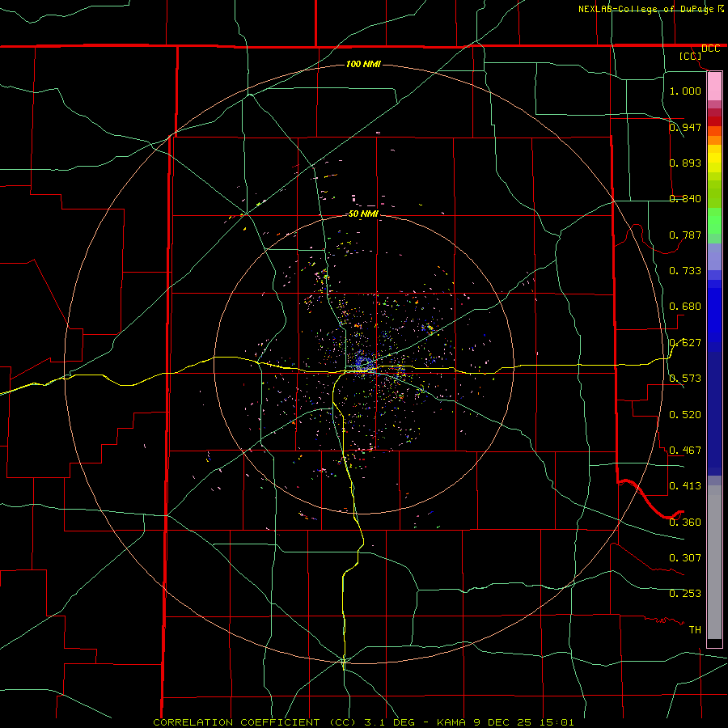Viewport: 728px width, 728px height.
Task: Click the 0.680 legend value
Action: click(685, 307)
